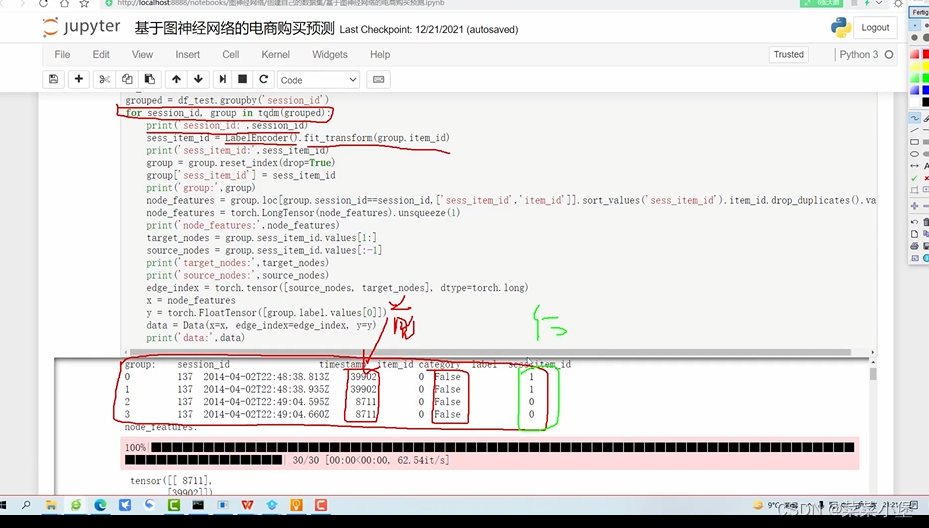Choose the small dot pen thickness

click(x=915, y=26)
